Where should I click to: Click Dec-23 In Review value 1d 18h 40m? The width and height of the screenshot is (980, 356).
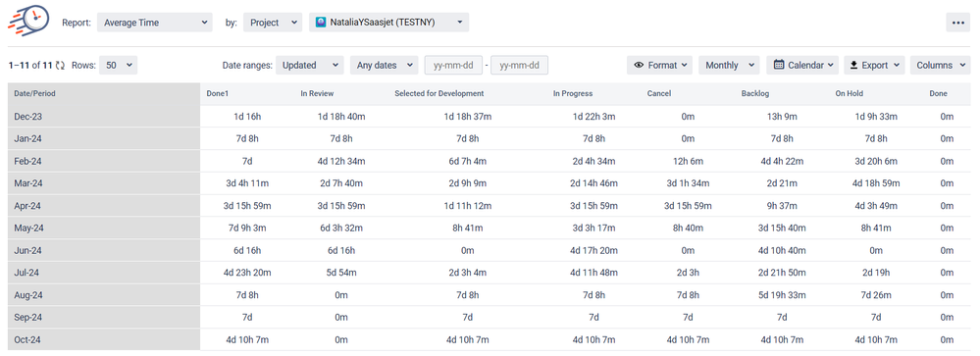click(x=341, y=116)
